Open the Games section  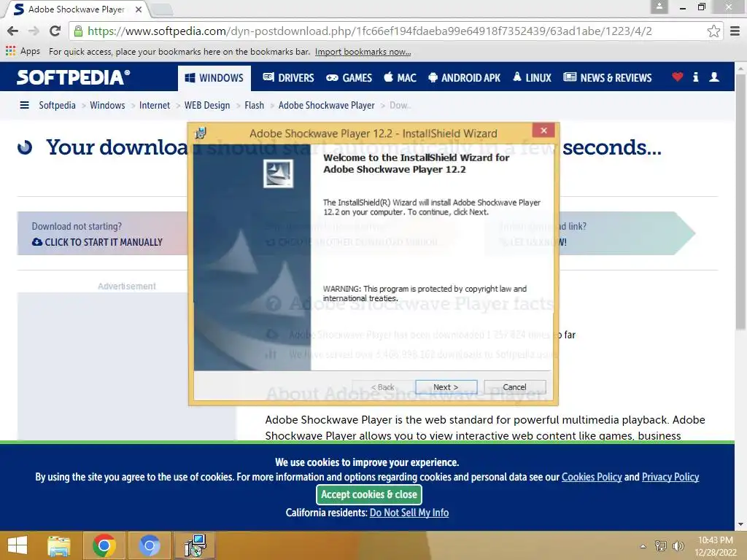point(349,77)
